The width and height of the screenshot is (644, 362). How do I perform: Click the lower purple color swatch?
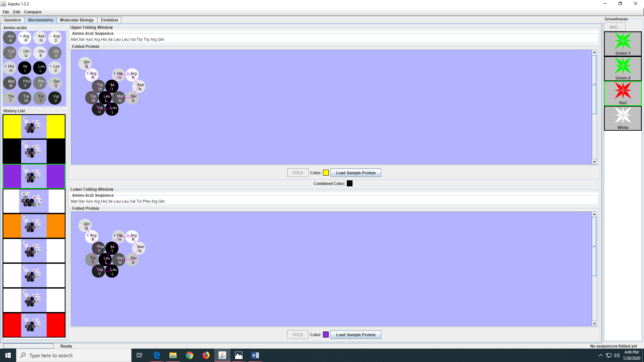tap(326, 335)
